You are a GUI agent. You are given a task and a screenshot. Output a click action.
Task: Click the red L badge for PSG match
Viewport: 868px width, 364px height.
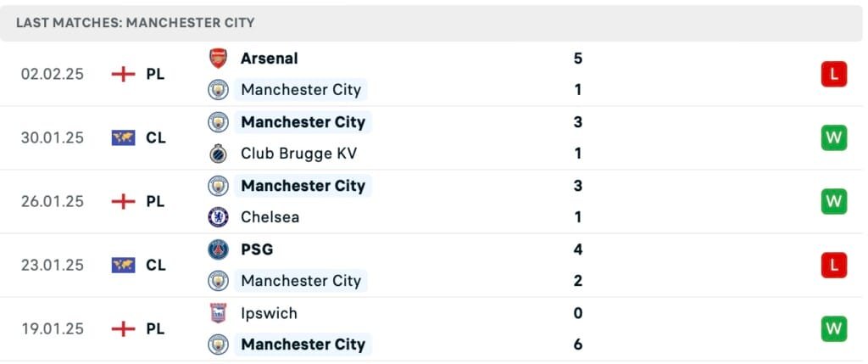click(x=834, y=265)
